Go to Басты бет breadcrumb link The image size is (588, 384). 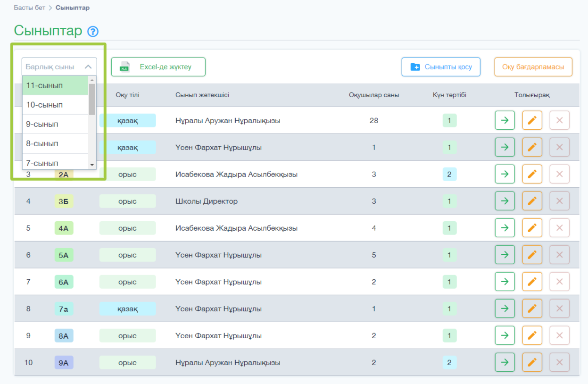(30, 8)
